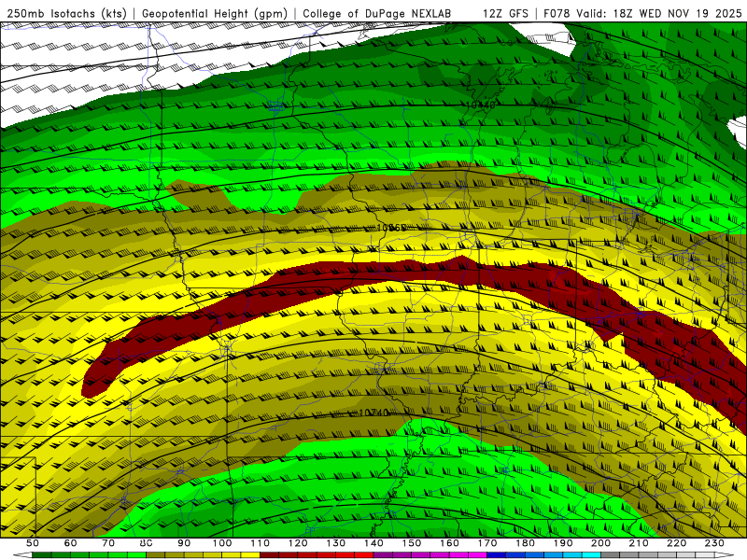Click the dark red swatch right after 110
The height and width of the screenshot is (560, 747).
tap(269, 555)
